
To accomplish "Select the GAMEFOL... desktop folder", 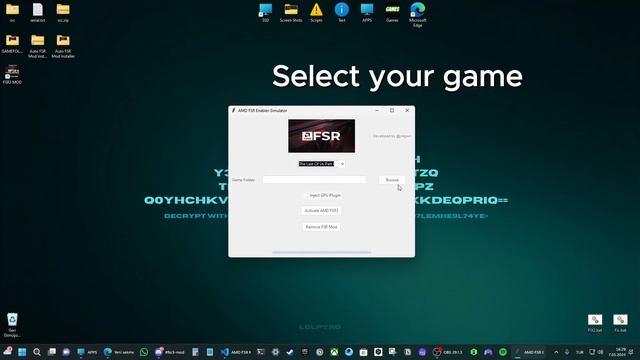I will pyautogui.click(x=12, y=44).
